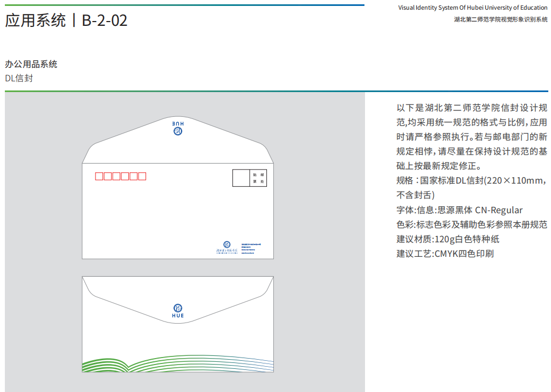This screenshot has height=392, width=551.
Task: Click the gradient divider line under DL信封
Action: [x=276, y=91]
